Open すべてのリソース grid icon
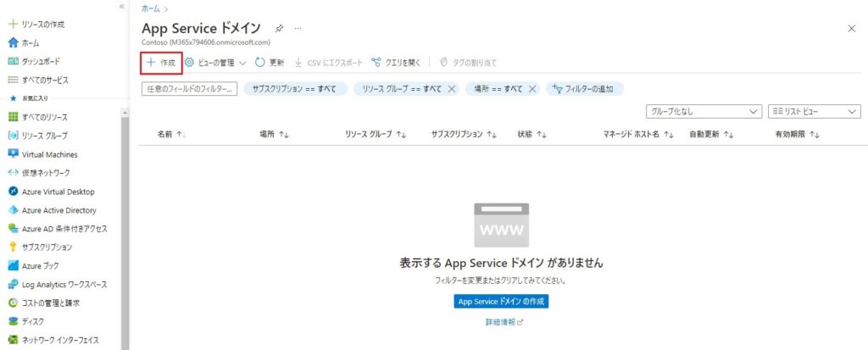The image size is (868, 350). [x=14, y=118]
